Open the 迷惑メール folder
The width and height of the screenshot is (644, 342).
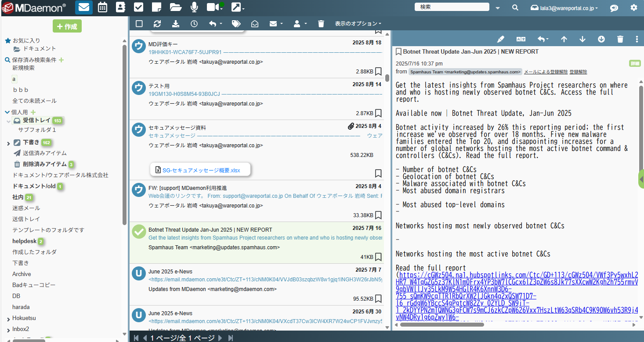point(26,208)
